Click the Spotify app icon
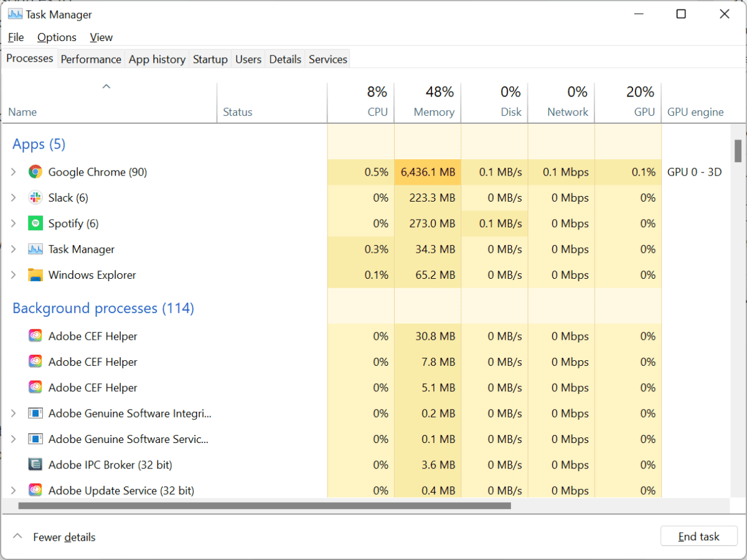This screenshot has height=560, width=747. click(x=35, y=223)
